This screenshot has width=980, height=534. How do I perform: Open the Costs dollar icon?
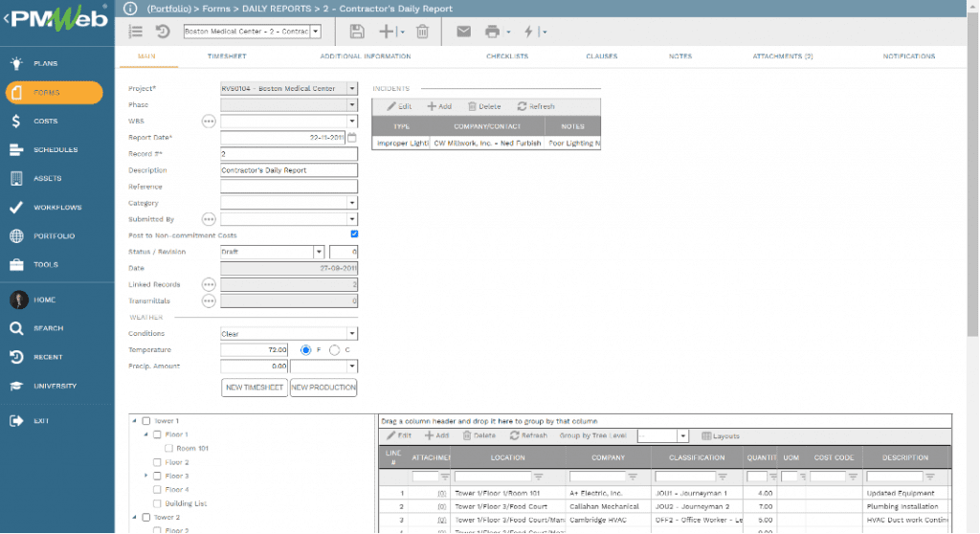16,121
